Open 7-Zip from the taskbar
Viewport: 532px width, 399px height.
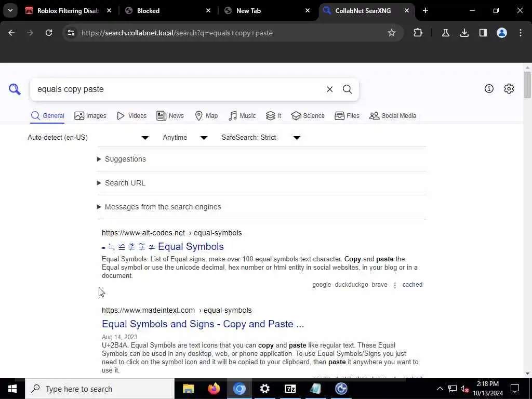pyautogui.click(x=290, y=389)
